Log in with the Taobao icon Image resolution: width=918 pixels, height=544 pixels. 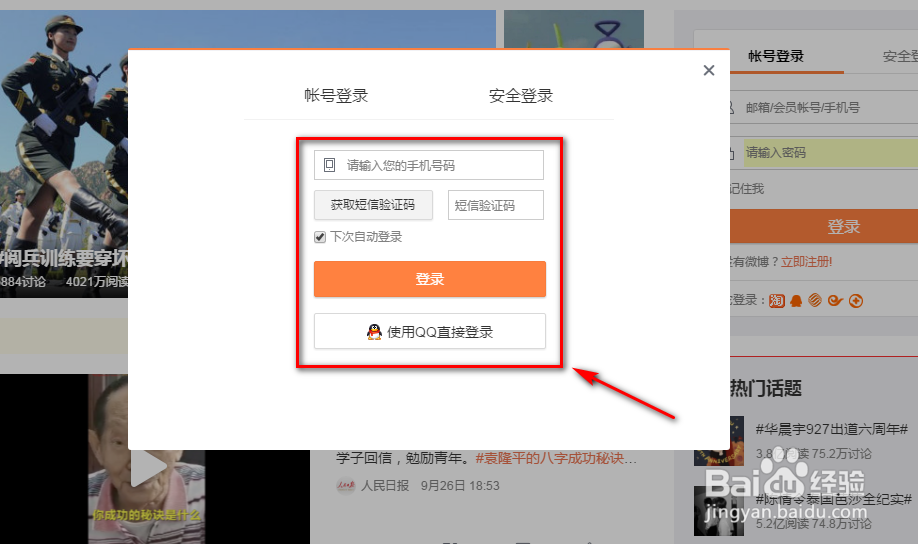(x=777, y=301)
